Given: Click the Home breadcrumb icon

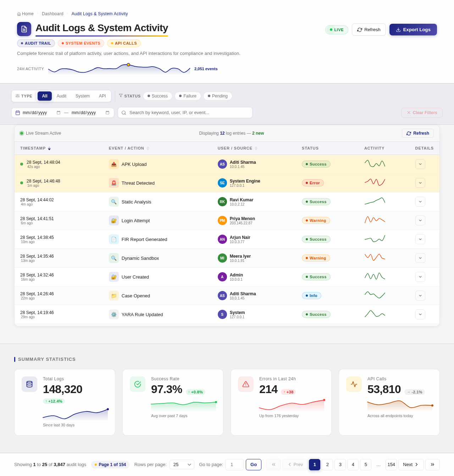Looking at the screenshot, I should (19, 14).
